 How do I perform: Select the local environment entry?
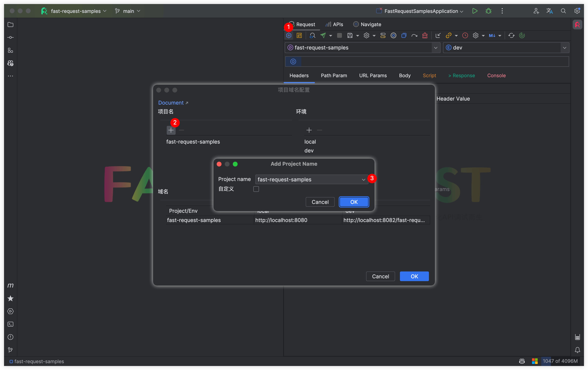310,142
